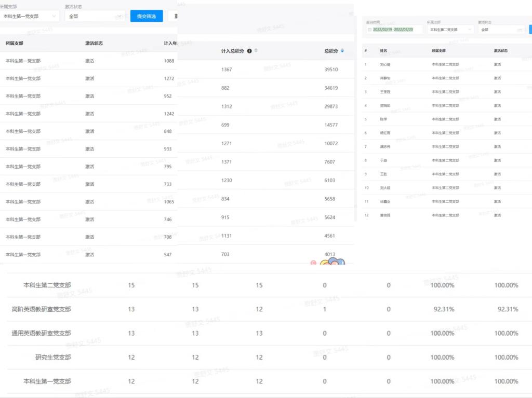
Task: Click the partially visible button next to 提交筛选
Action: point(174,16)
